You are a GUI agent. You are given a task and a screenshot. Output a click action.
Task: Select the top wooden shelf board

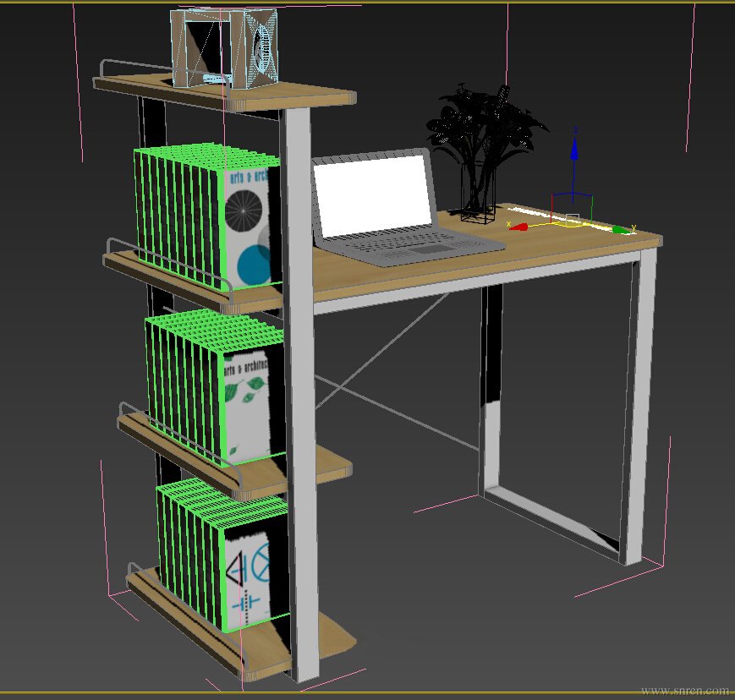225,92
